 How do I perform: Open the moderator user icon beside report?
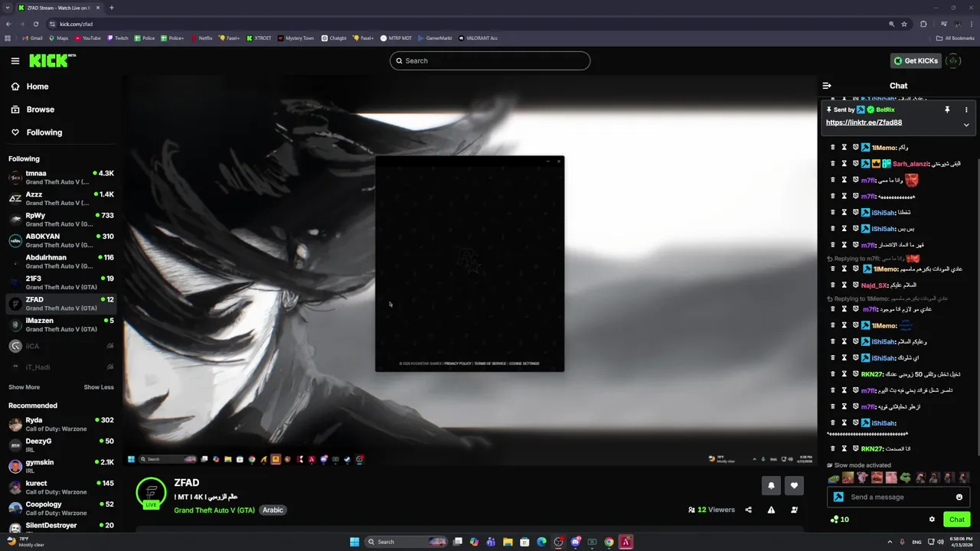[794, 510]
